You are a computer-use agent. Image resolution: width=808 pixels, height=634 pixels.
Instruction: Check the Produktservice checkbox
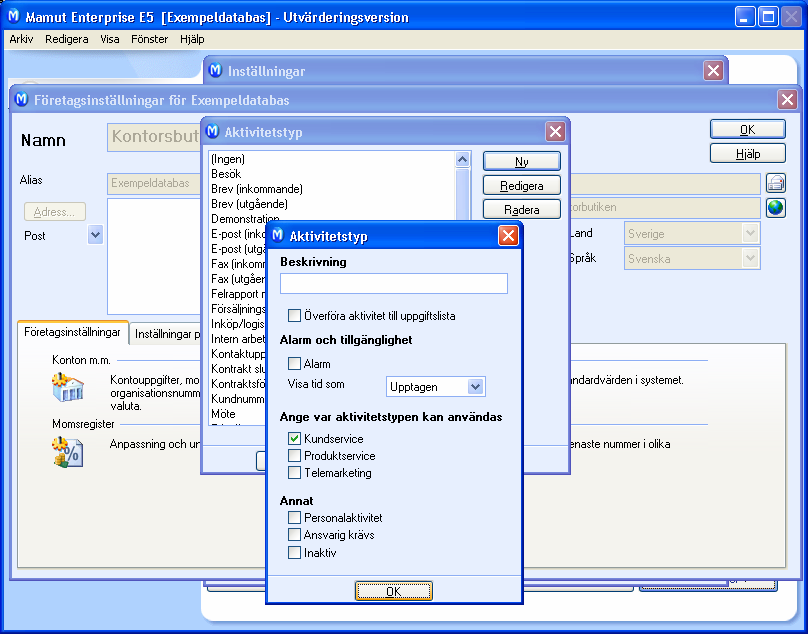(294, 456)
